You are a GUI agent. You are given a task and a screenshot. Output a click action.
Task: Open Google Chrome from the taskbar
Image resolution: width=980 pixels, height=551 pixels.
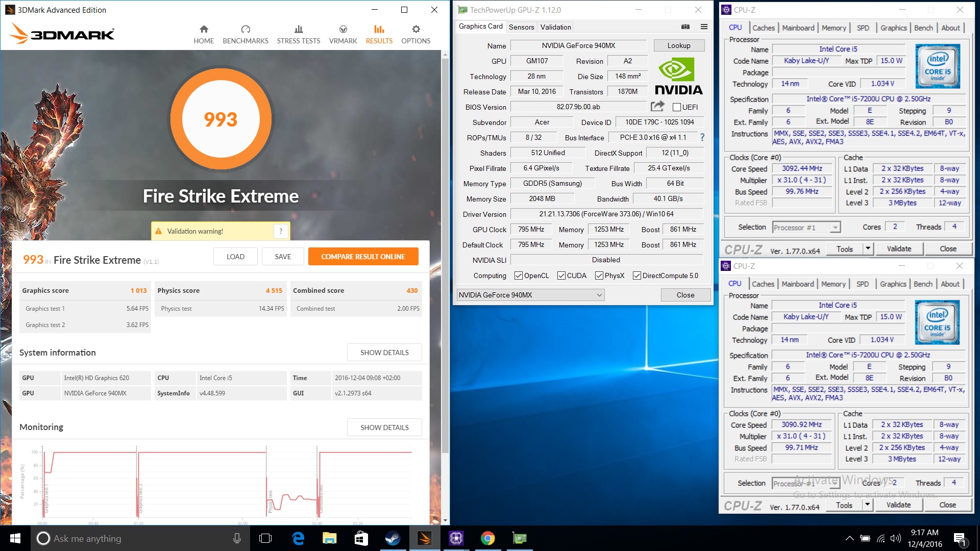(x=488, y=538)
